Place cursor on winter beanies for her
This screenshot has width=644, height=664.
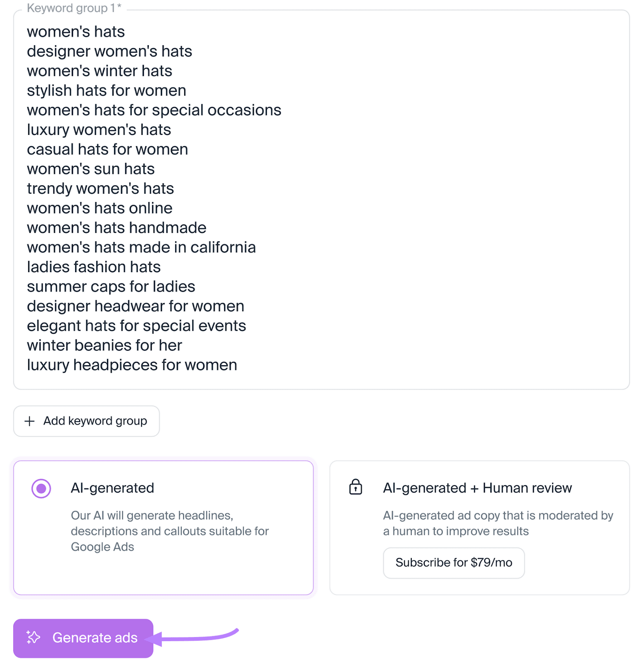[x=104, y=345]
